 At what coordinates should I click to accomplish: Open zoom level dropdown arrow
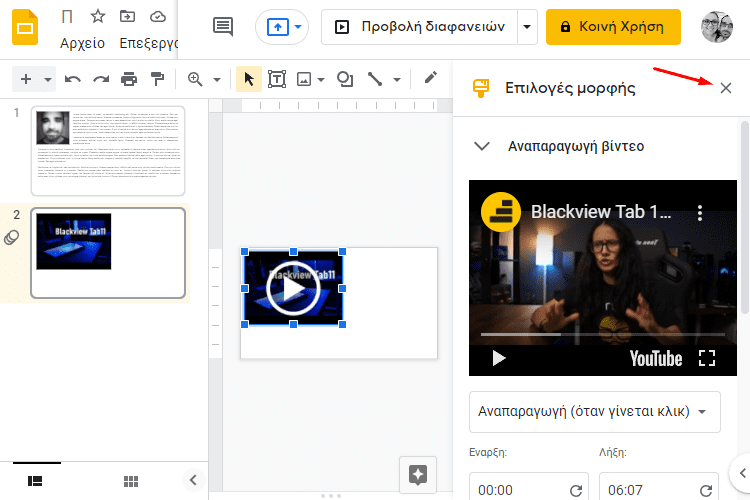click(217, 79)
